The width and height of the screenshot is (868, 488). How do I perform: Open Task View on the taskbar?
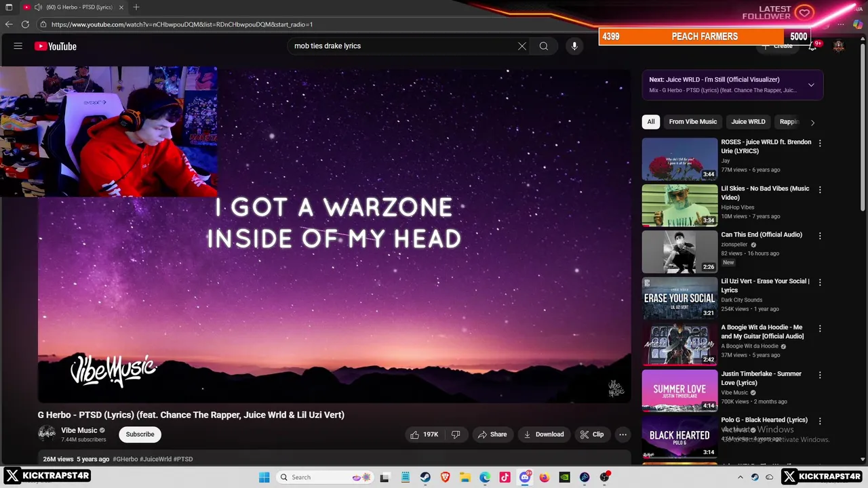point(384,477)
